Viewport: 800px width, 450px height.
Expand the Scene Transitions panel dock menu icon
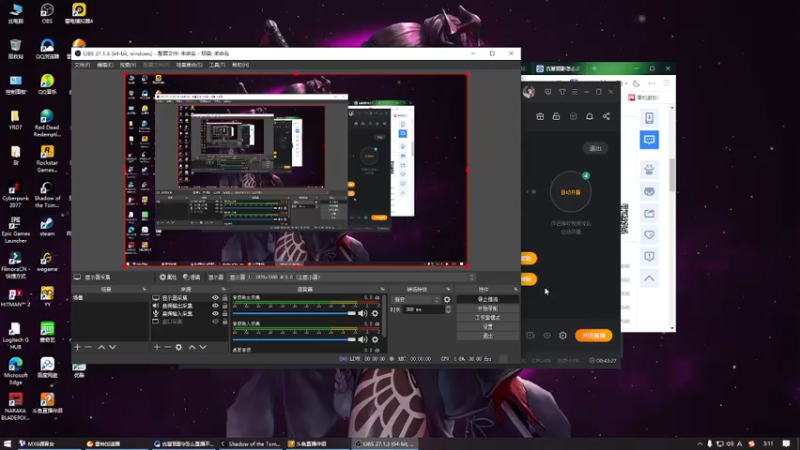coord(448,290)
